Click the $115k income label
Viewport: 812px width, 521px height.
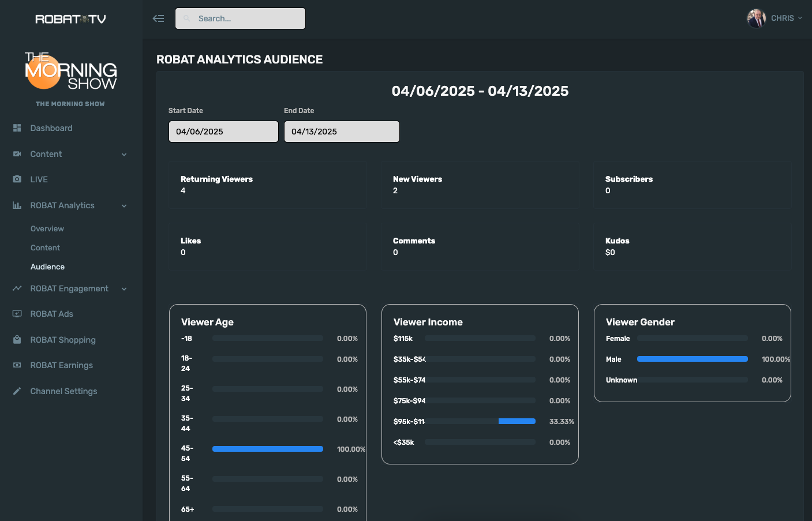[403, 339]
